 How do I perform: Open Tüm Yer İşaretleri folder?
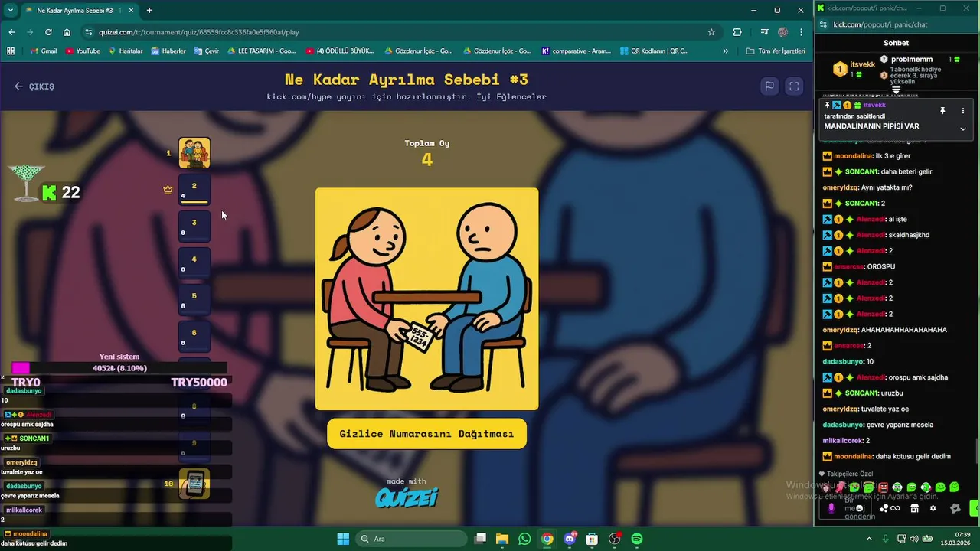(776, 51)
